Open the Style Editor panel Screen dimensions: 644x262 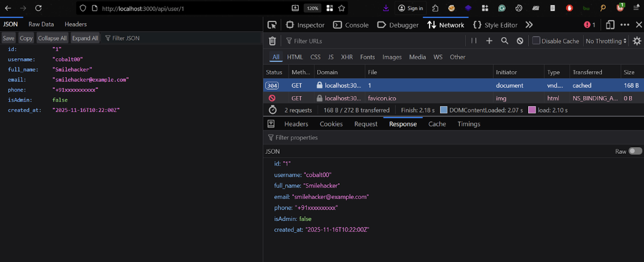495,25
